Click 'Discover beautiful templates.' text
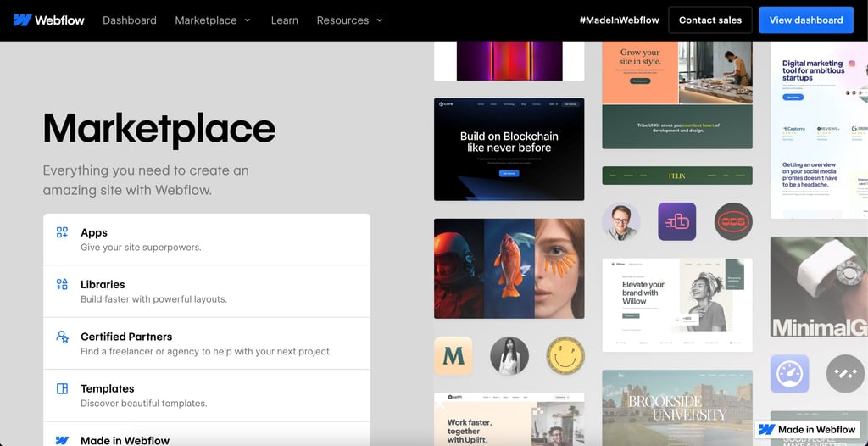 [x=144, y=404]
